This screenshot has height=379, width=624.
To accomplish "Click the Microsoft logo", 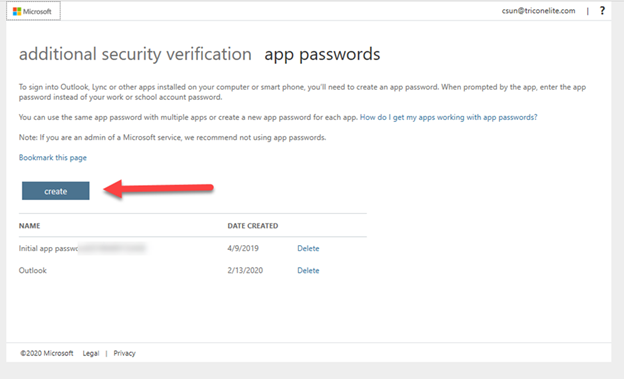I will coord(33,11).
